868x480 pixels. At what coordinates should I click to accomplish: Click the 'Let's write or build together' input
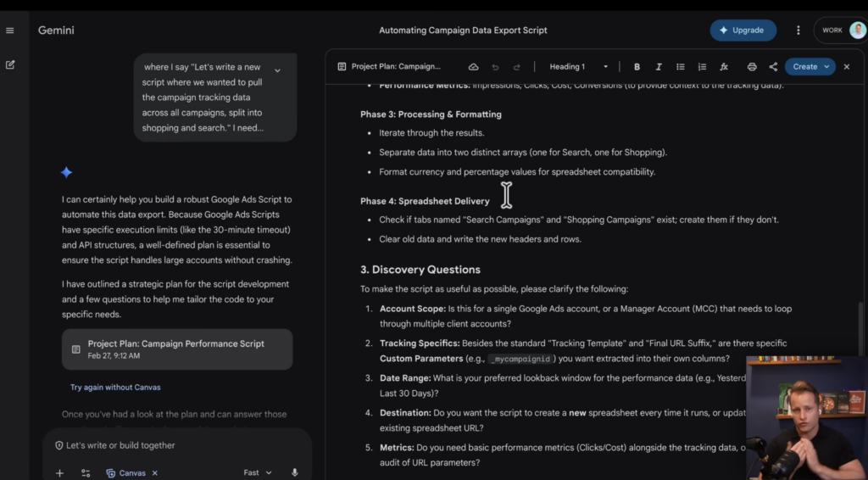(170, 445)
